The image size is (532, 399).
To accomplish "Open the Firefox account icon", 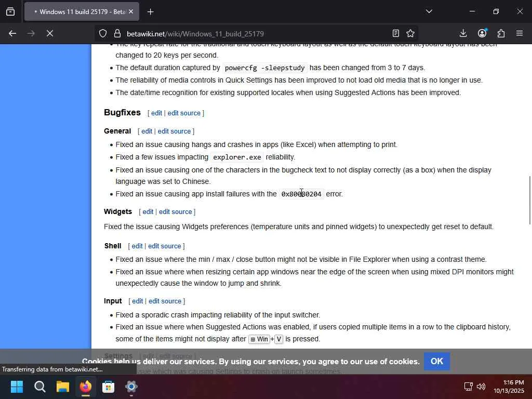I will [x=482, y=33].
